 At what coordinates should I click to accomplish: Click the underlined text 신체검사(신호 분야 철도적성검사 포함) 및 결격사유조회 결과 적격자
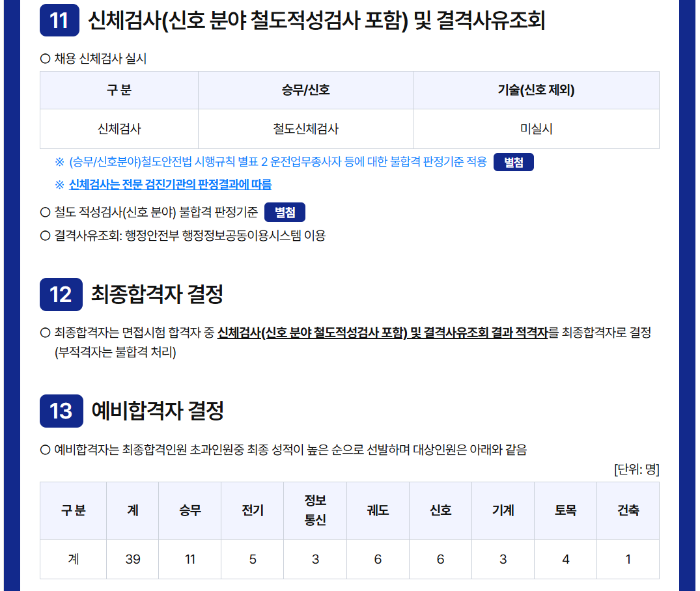tap(383, 333)
